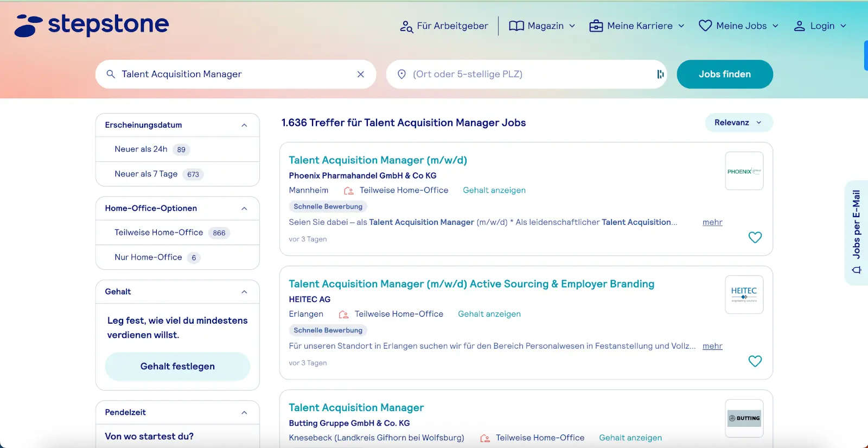Expand the Magazin menu chevron
The image size is (868, 448).
point(572,26)
